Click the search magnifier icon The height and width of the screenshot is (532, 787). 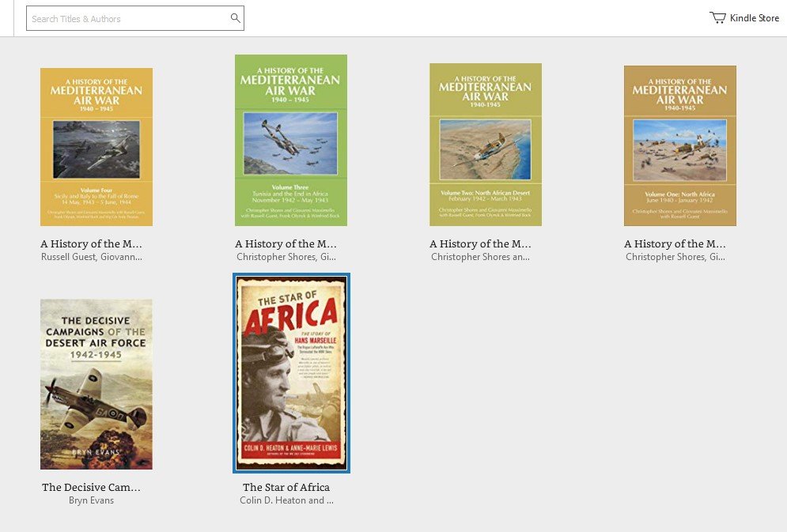(235, 18)
